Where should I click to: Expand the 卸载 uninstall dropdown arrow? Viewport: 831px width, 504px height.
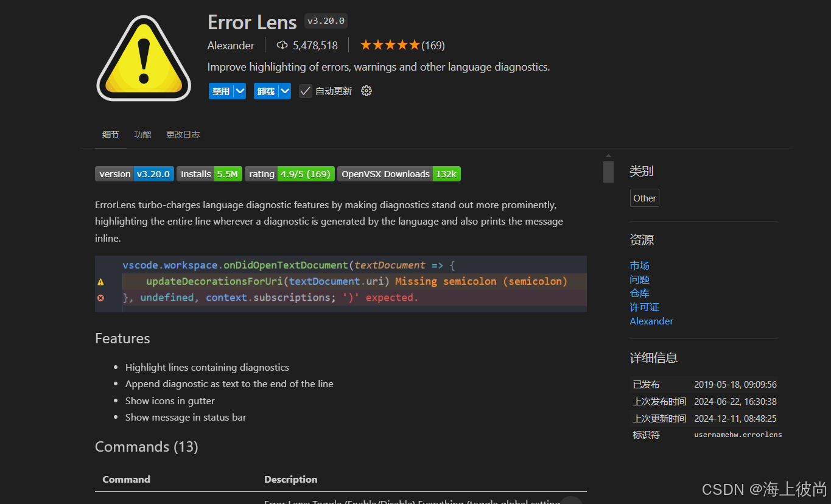point(285,91)
